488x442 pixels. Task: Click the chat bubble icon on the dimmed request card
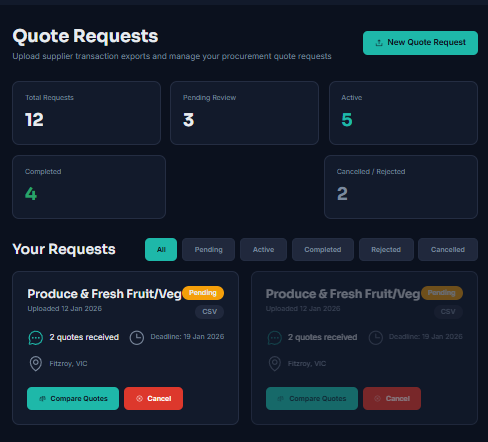(x=274, y=338)
